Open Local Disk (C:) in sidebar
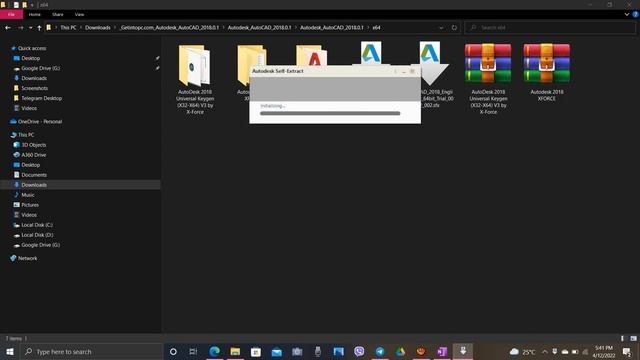Screen dimensions: 640x360 point(37,225)
